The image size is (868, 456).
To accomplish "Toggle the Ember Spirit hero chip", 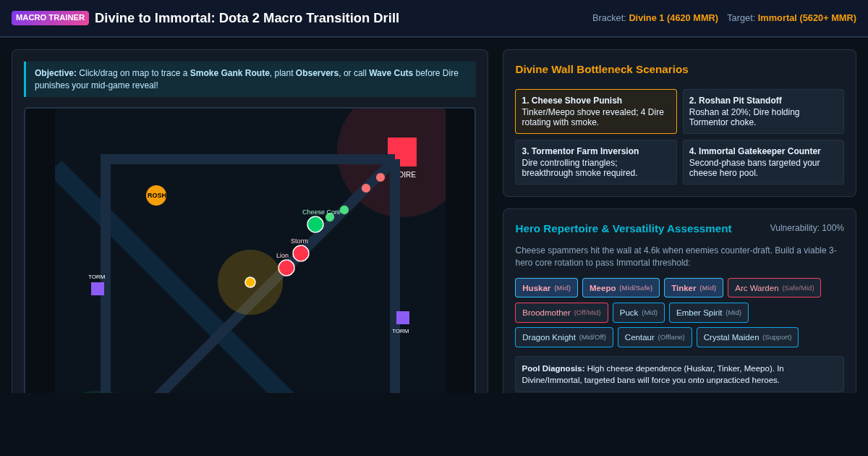I will [x=709, y=313].
